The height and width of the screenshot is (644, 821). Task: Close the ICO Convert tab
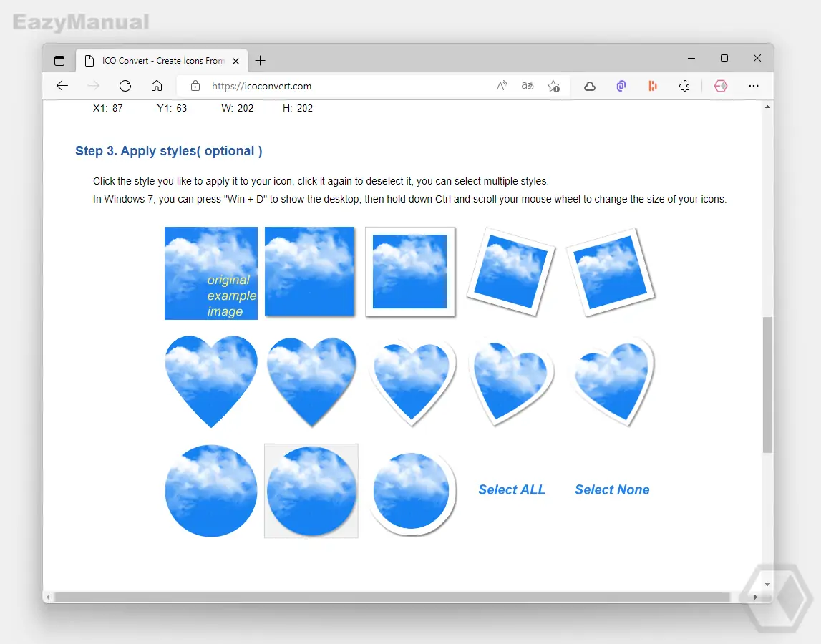(235, 61)
